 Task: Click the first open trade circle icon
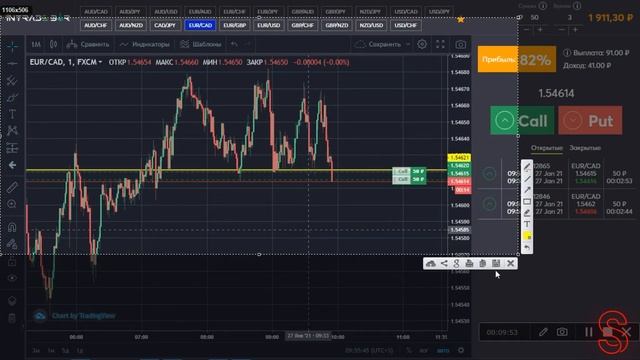489,173
